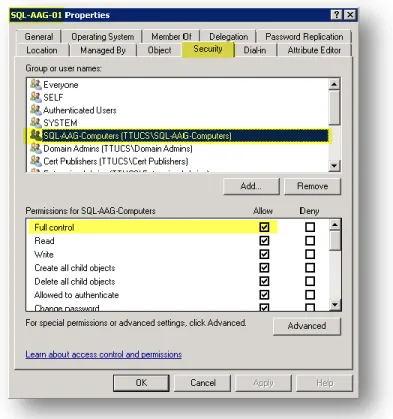Select Cert Publishers (TTUCS\Cert Publishers) entry
393x419 pixels.
pos(178,161)
